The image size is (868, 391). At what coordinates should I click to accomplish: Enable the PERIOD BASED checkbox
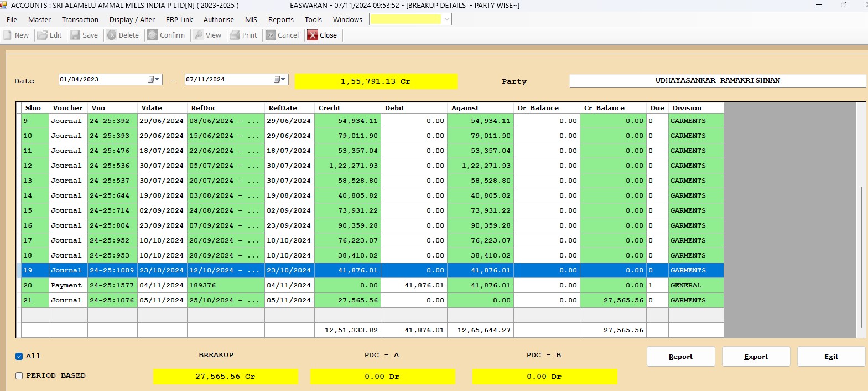19,375
